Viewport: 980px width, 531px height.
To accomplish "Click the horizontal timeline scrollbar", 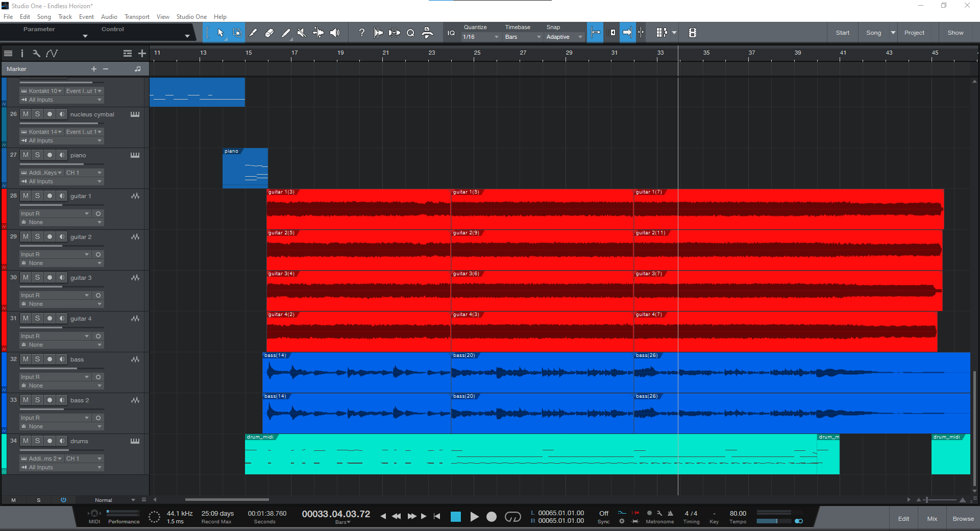I will pyautogui.click(x=227, y=500).
